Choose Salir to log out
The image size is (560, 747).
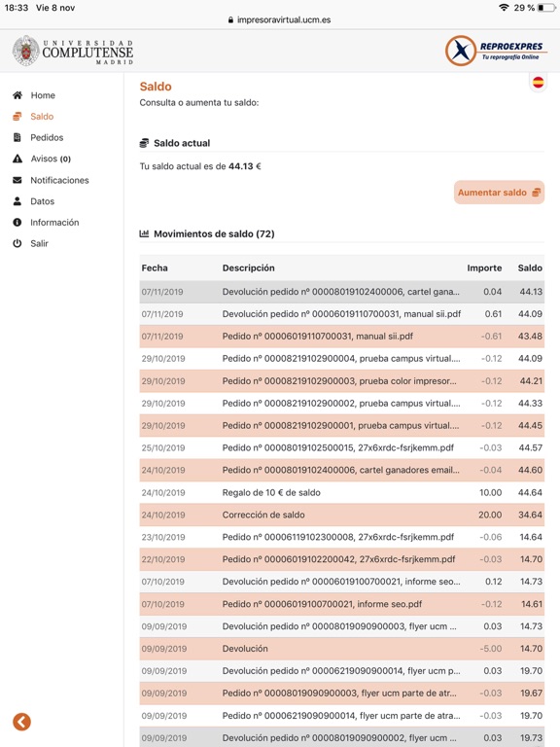(40, 243)
